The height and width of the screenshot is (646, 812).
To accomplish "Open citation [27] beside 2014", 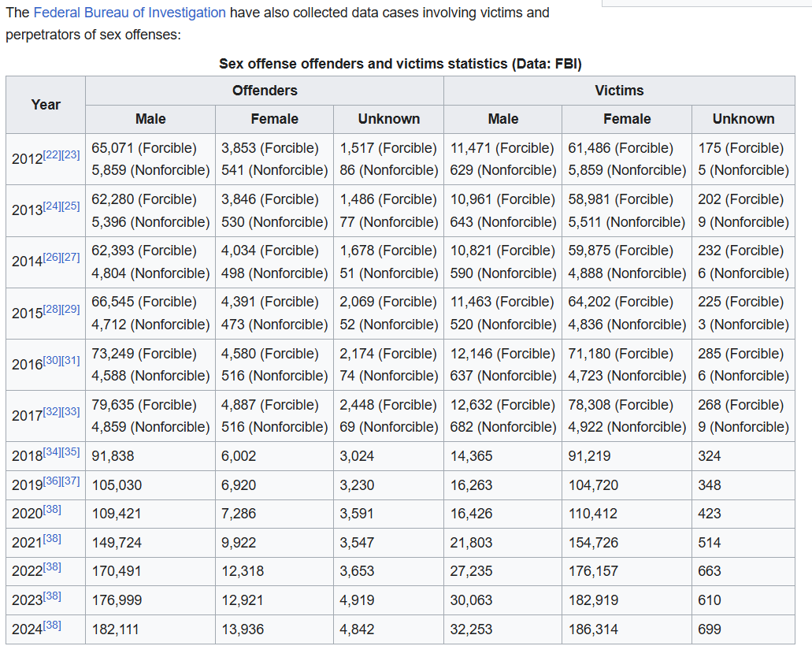I will [71, 257].
